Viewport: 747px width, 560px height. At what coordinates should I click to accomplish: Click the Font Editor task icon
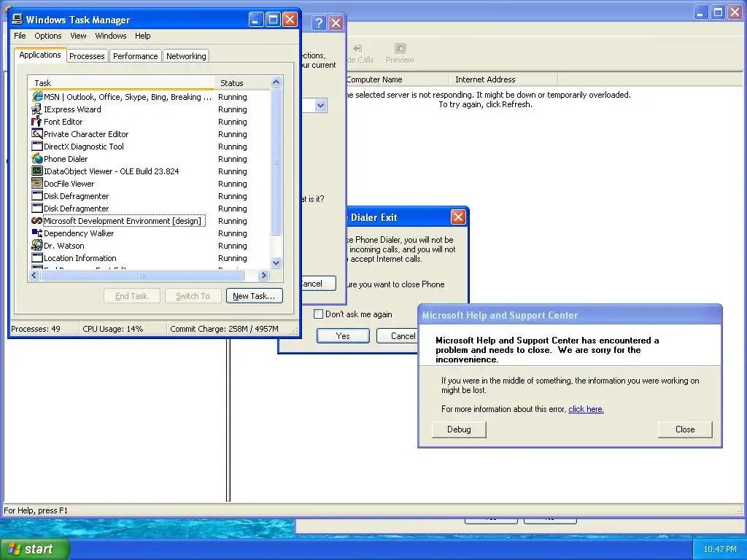click(x=37, y=122)
